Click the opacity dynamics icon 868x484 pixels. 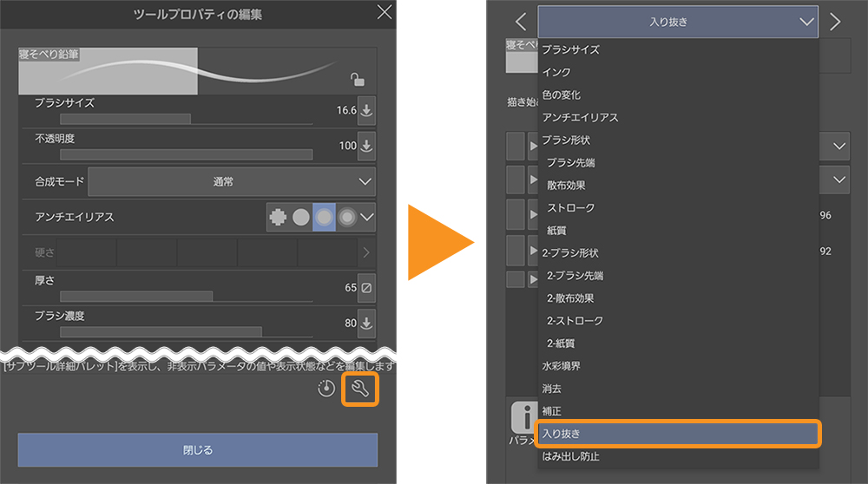tap(366, 146)
